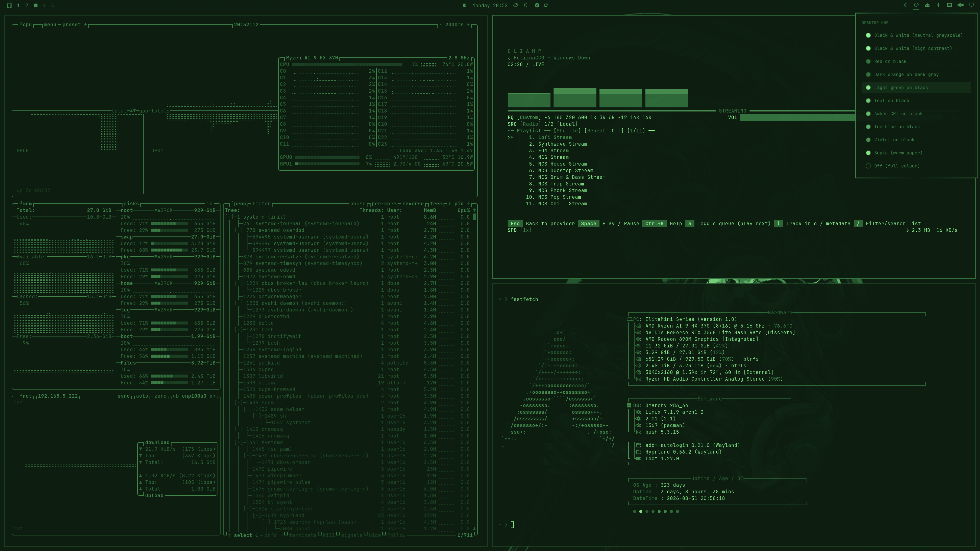Click the btop preset button
The width and height of the screenshot is (980, 551).
click(x=75, y=25)
